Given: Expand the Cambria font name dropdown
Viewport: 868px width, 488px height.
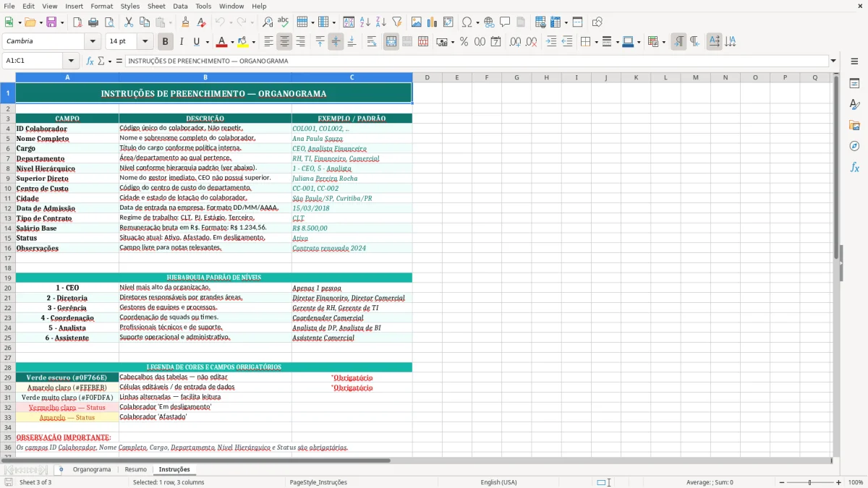Looking at the screenshot, I should pyautogui.click(x=92, y=42).
